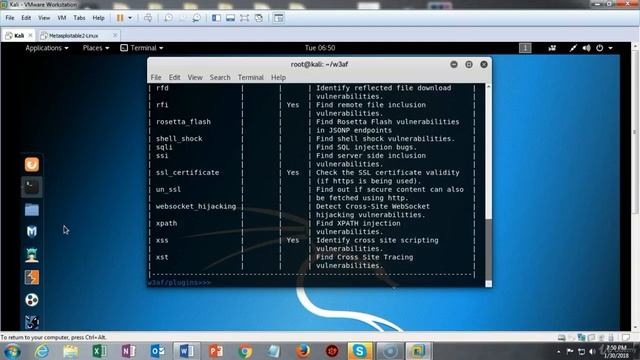Show hidden Windows tray icons
The width and height of the screenshot is (640, 360).
point(559,351)
